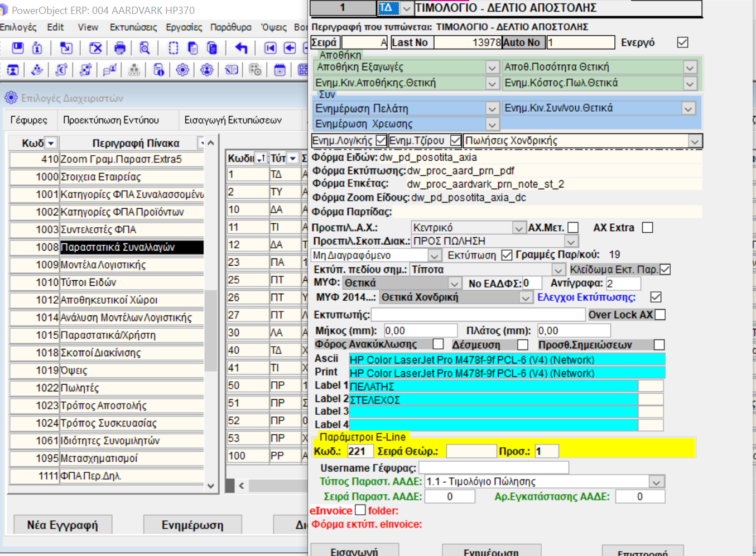Click the delete record X icon
The height and width of the screenshot is (556, 756).
click(x=95, y=48)
